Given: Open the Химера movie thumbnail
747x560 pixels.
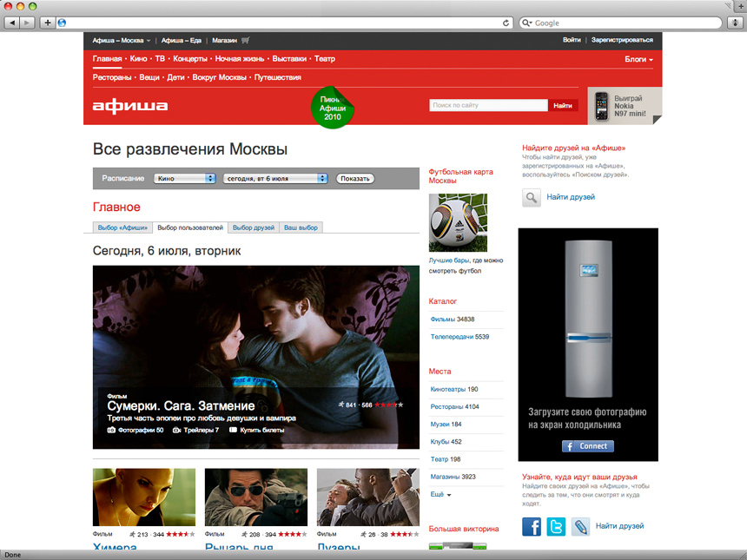Looking at the screenshot, I should point(144,497).
